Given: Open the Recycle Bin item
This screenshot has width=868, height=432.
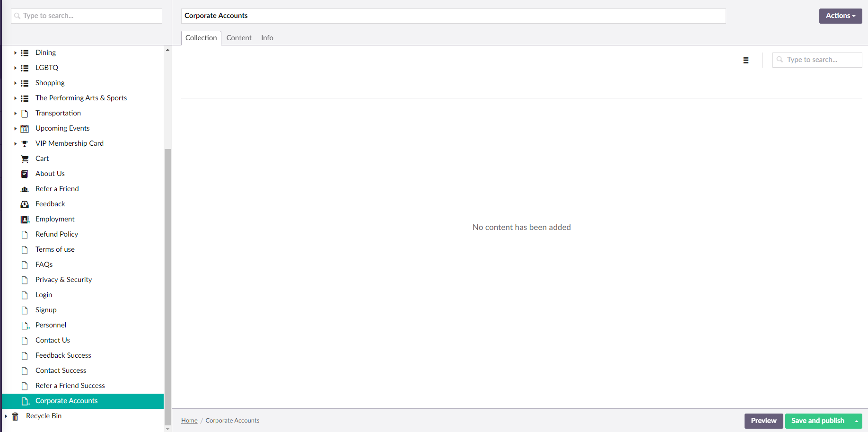Looking at the screenshot, I should tap(44, 416).
